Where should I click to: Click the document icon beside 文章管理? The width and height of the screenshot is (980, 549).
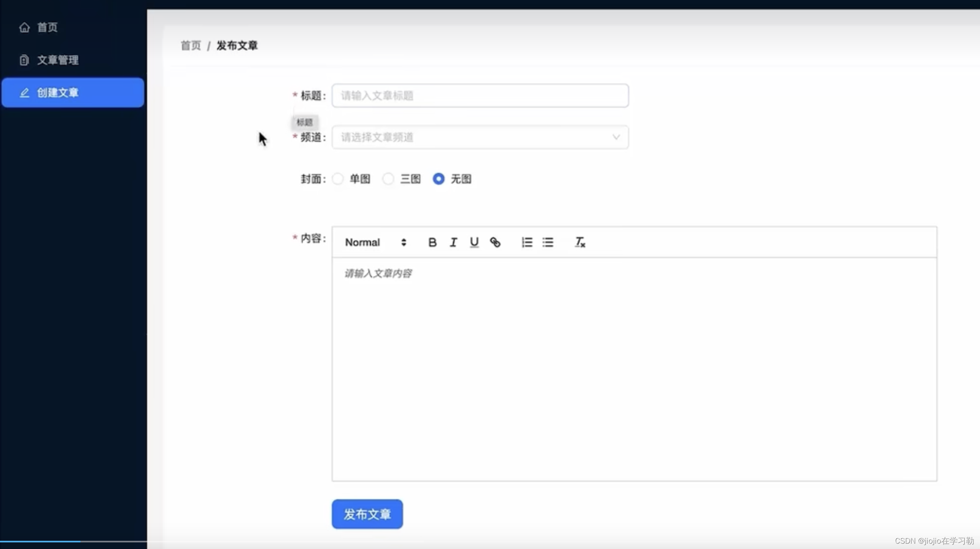tap(24, 60)
